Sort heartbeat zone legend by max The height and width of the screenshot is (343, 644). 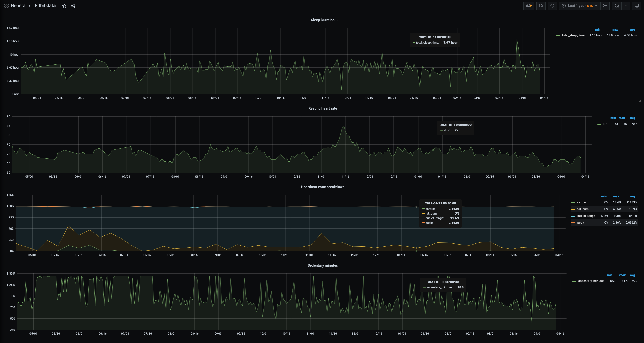[616, 196]
